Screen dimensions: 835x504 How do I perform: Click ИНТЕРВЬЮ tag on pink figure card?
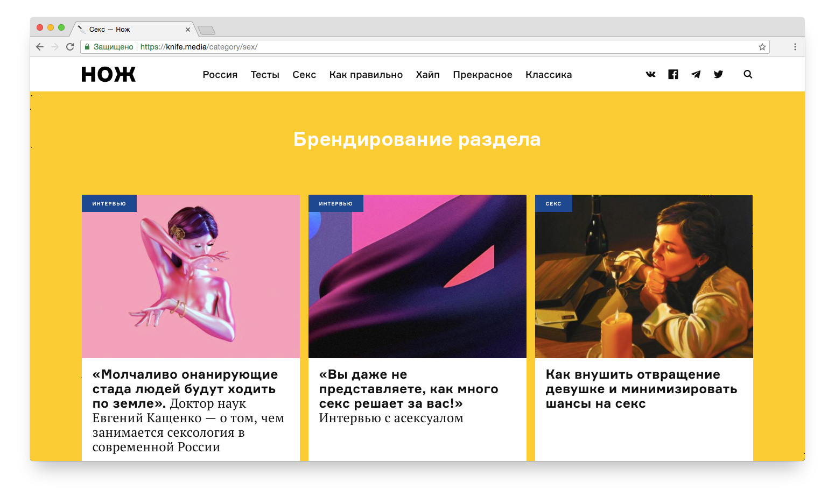(x=109, y=203)
